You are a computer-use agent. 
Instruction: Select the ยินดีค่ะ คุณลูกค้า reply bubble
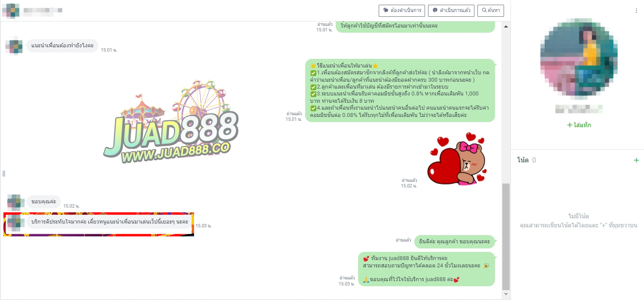click(454, 242)
